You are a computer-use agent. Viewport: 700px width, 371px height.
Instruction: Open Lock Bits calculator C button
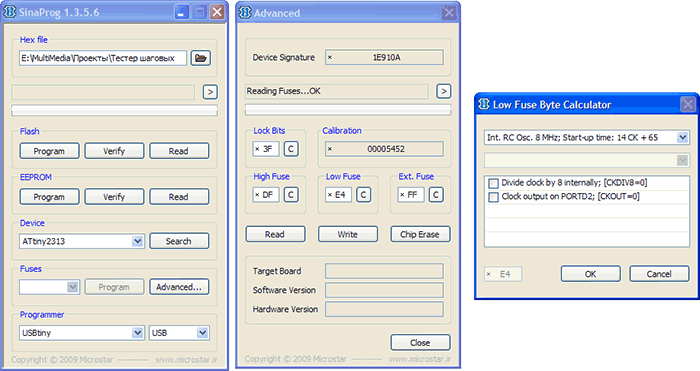tap(291, 149)
